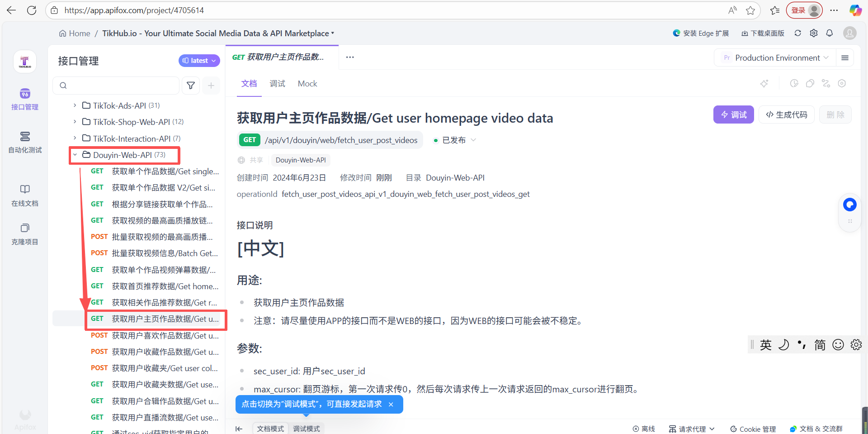This screenshot has height=434, width=868.
Task: Close the blue 调试模式 tooltip
Action: click(391, 404)
